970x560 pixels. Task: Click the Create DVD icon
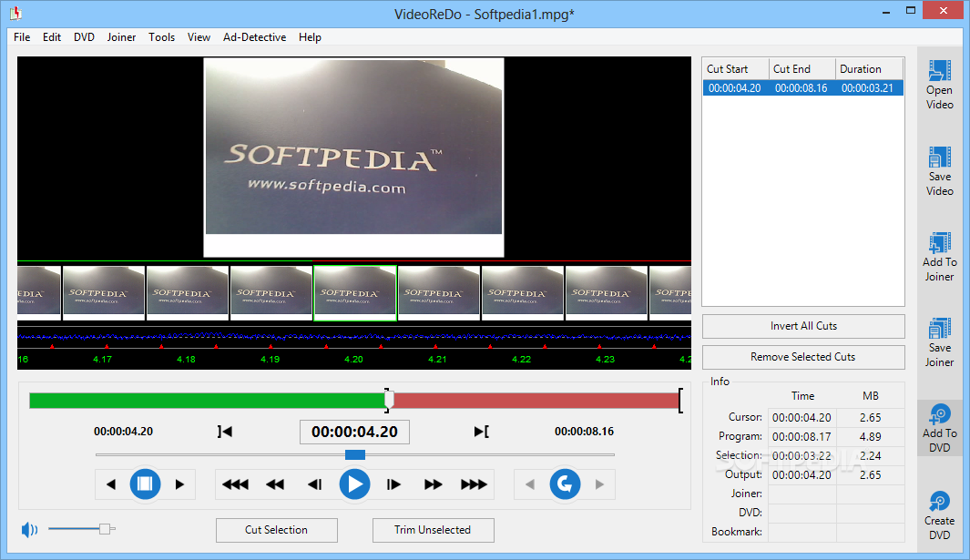939,501
